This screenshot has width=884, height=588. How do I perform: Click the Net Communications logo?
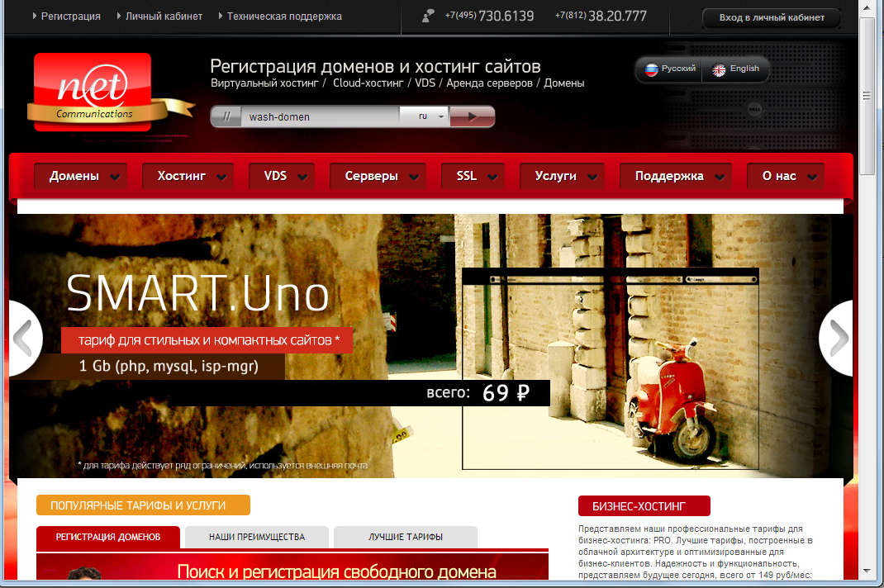(x=93, y=92)
